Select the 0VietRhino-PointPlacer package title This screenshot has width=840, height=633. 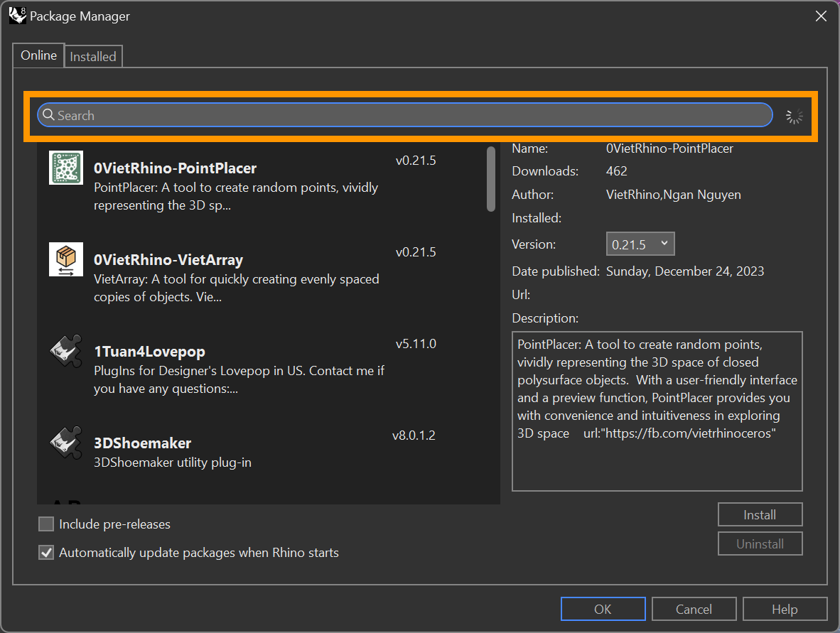tap(176, 168)
